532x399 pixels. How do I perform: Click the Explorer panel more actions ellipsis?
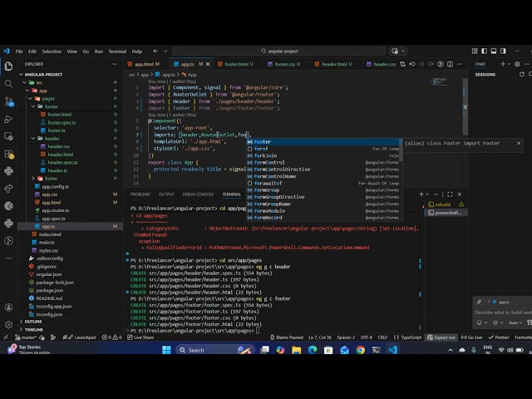tap(115, 64)
